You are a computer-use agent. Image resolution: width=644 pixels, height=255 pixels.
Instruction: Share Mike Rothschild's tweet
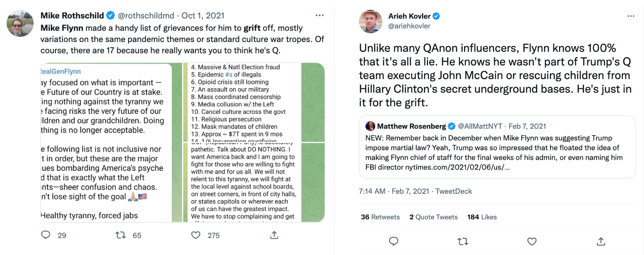[274, 235]
